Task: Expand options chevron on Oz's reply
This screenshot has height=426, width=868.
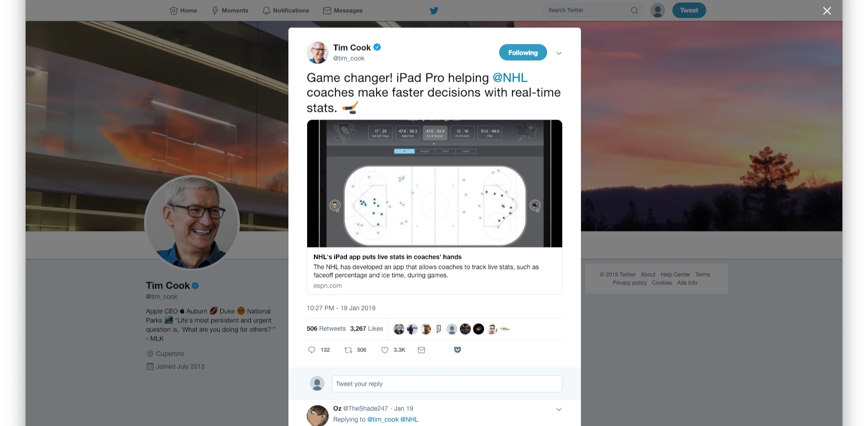Action: 559,409
